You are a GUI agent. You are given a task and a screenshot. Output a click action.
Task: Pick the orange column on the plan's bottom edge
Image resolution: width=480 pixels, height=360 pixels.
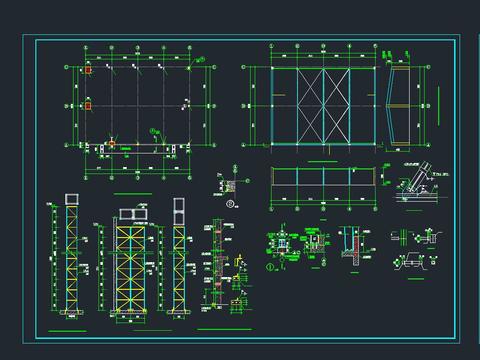coord(112,144)
